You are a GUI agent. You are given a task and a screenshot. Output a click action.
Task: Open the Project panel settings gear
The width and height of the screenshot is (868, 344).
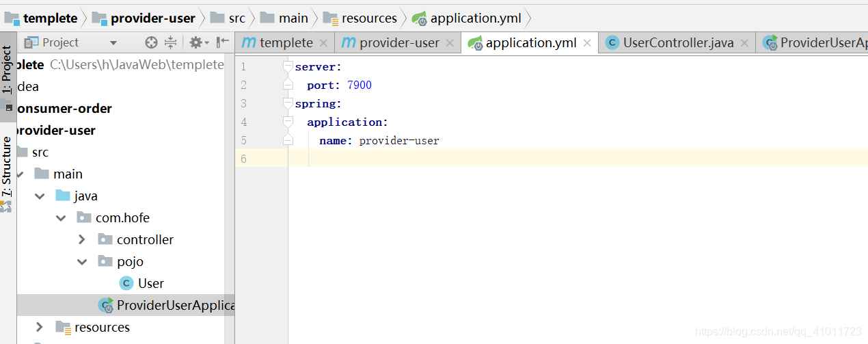[x=199, y=42]
